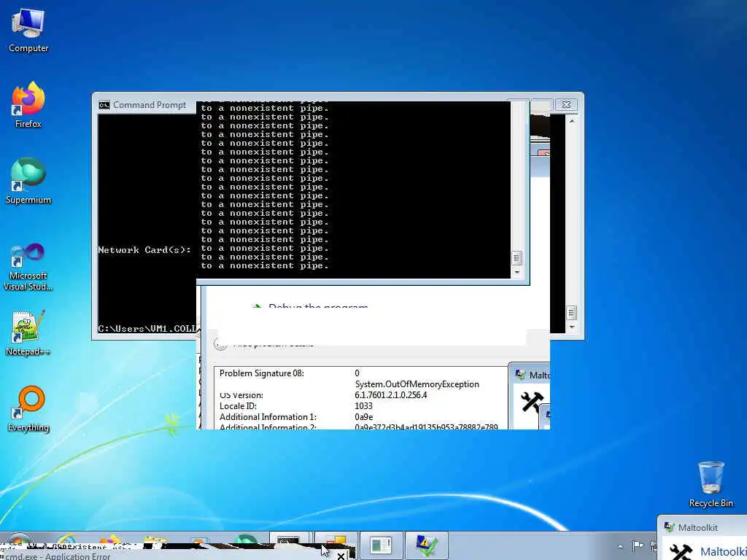Click the cmd.exe - Application Error label

click(x=58, y=556)
